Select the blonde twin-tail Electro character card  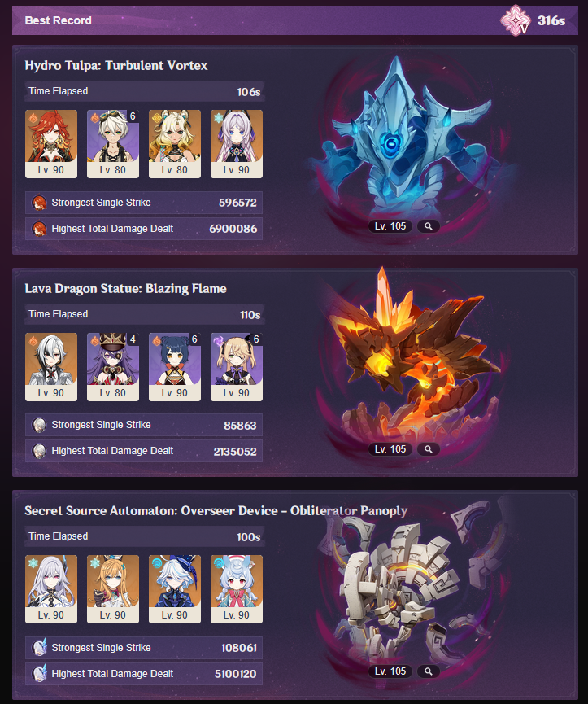point(237,367)
